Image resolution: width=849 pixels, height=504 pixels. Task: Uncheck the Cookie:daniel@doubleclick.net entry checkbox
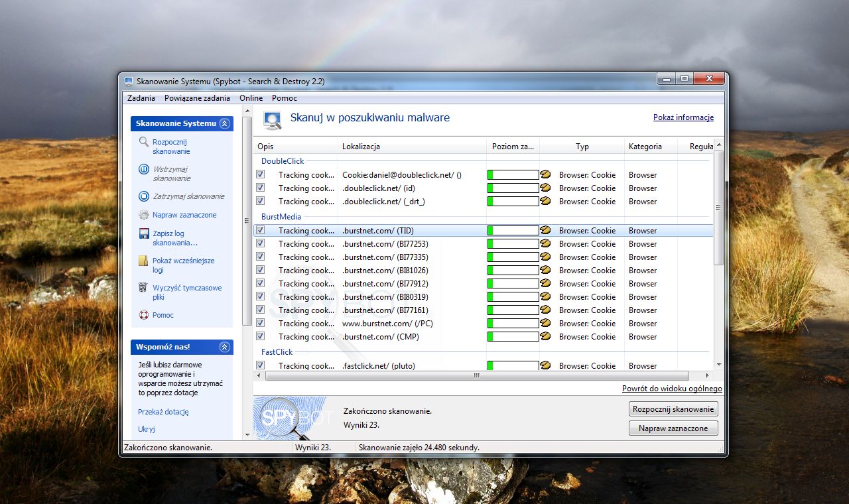tap(261, 174)
